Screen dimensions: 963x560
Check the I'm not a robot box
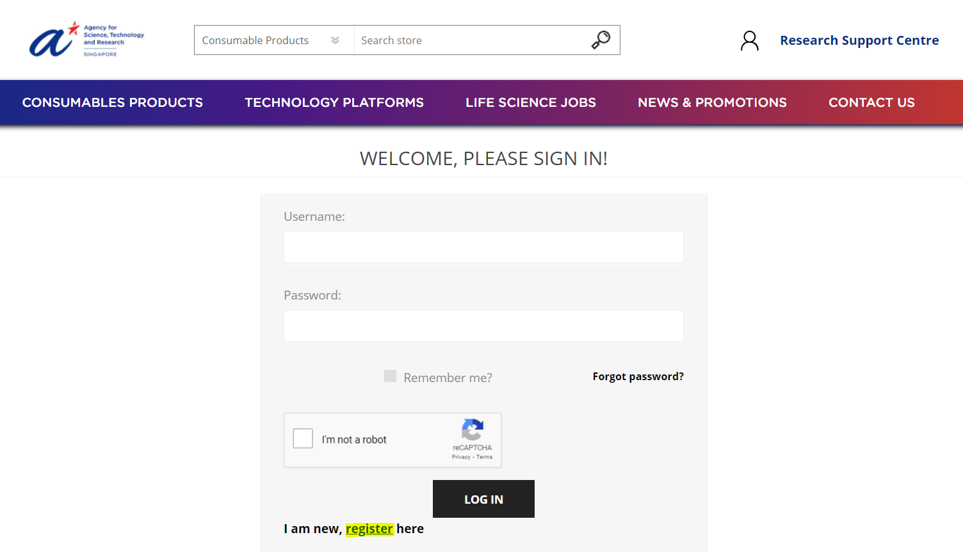[303, 438]
